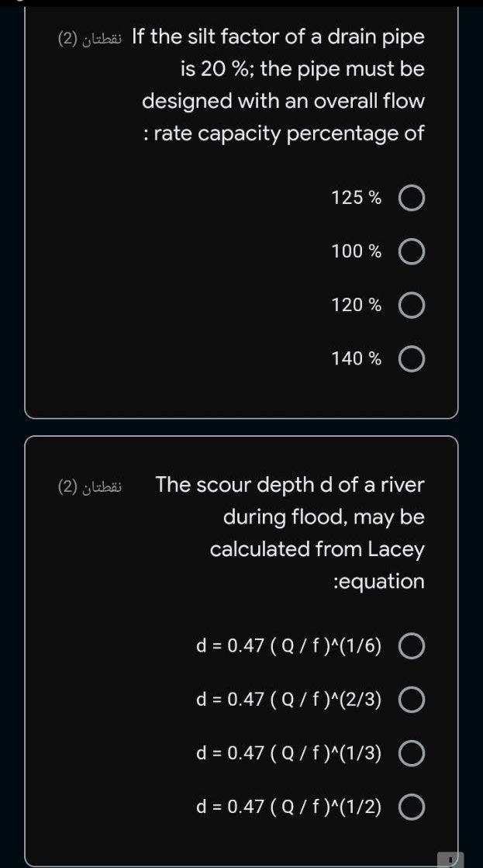Select the 100 % answer option
483x868 pixels.
pos(412,251)
